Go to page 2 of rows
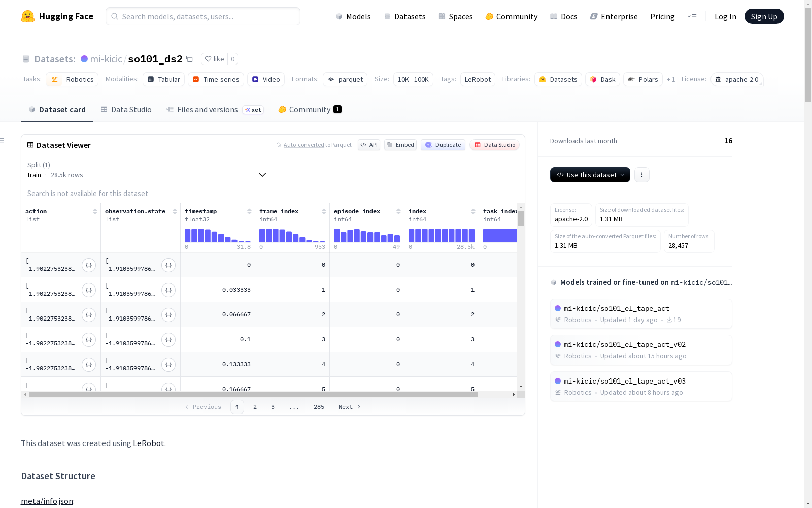This screenshot has width=812, height=508. tap(255, 407)
